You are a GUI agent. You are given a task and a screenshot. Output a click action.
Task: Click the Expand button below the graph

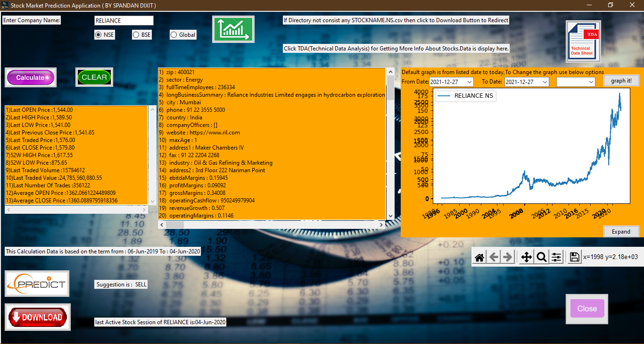(621, 232)
